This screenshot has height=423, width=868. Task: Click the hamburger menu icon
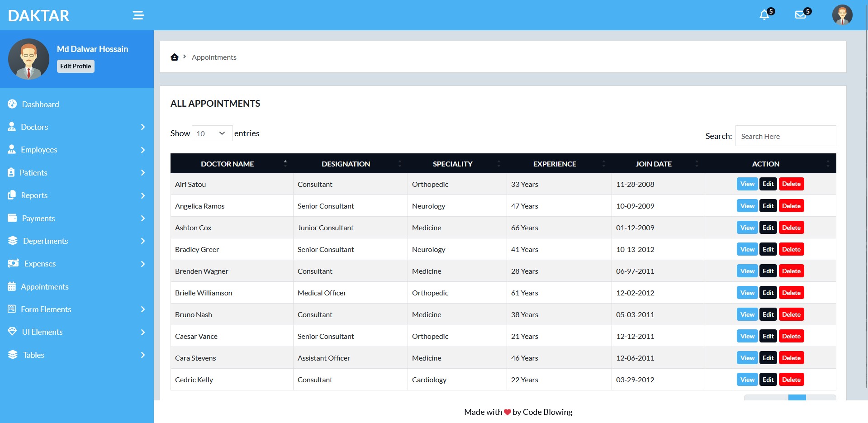point(138,15)
